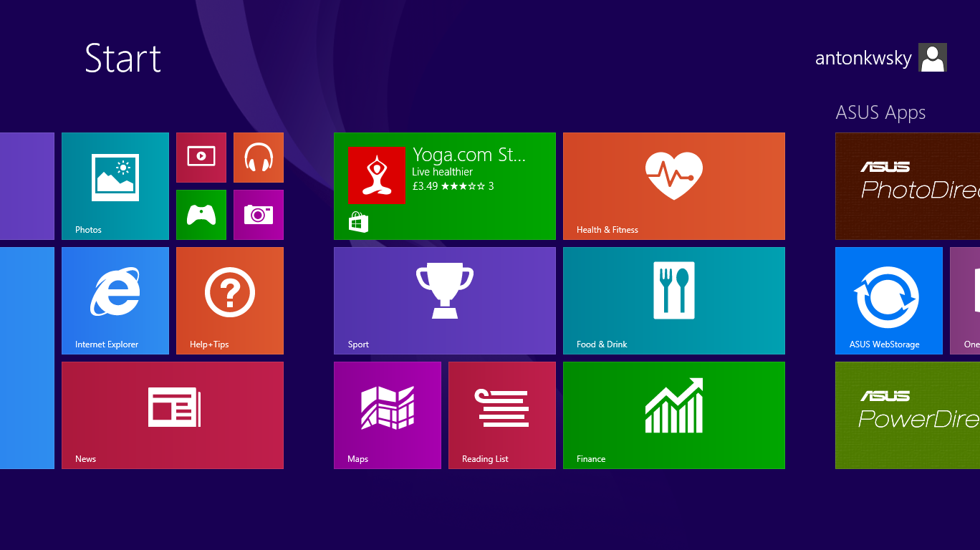Click the Live healthier subtitle
This screenshot has width=980, height=550.
442,172
